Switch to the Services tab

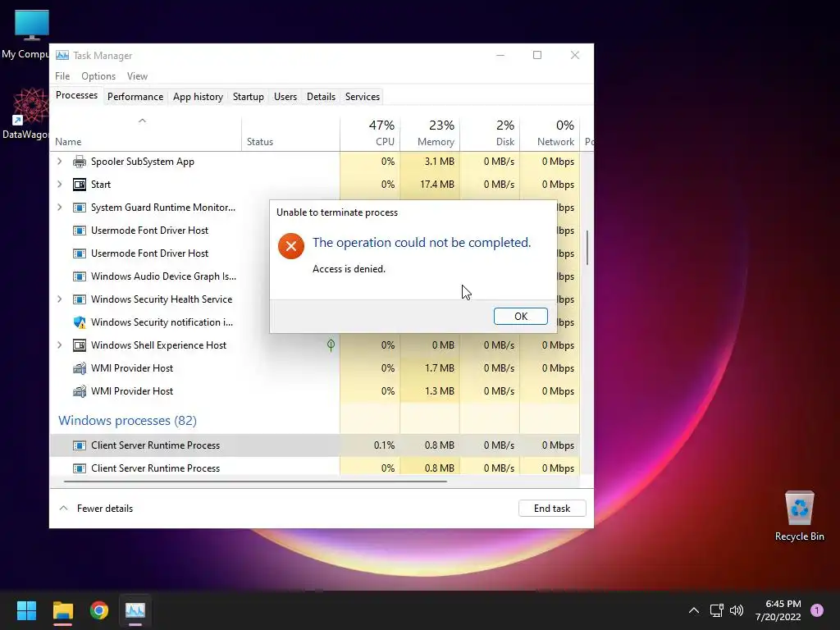click(362, 97)
